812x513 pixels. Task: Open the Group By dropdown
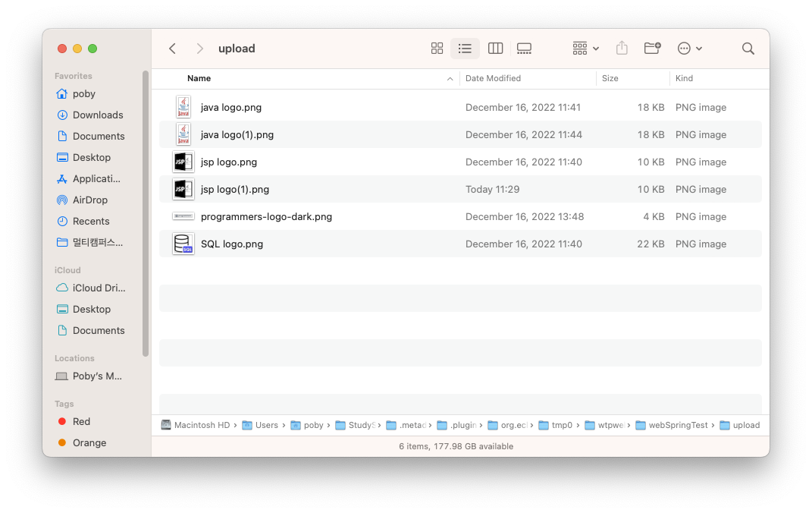586,49
